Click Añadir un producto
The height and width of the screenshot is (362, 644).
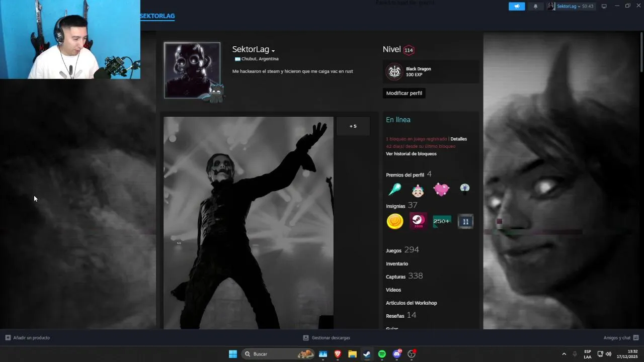pos(28,338)
